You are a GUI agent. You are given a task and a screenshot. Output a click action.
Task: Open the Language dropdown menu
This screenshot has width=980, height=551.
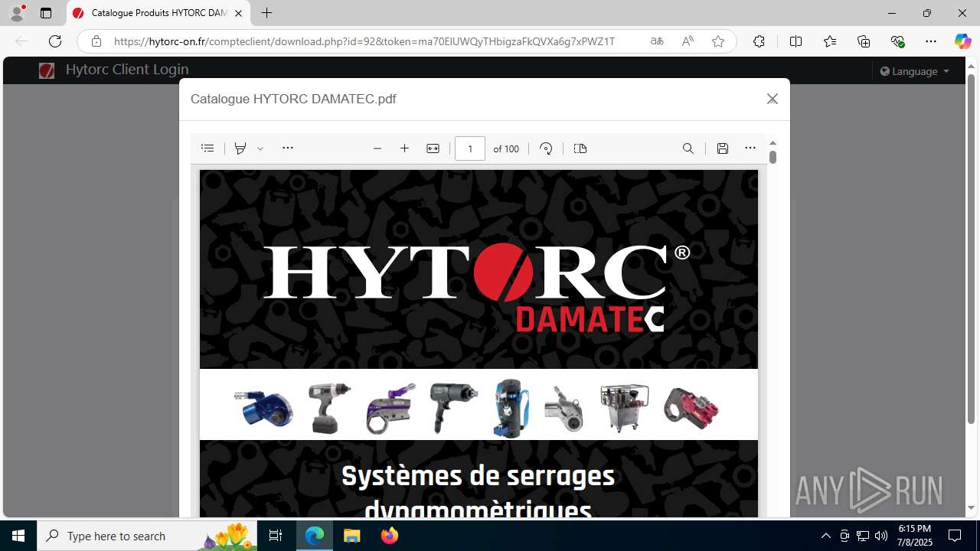click(x=915, y=71)
